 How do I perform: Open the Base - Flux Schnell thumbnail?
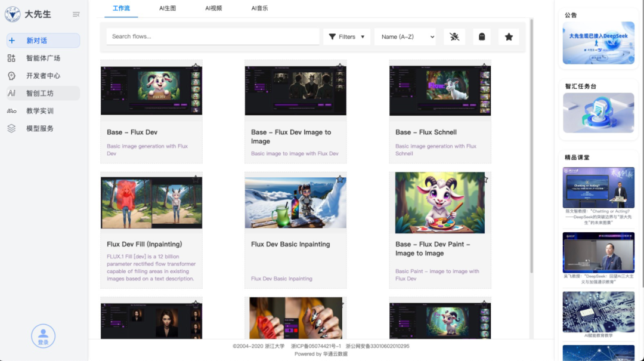[439, 91]
